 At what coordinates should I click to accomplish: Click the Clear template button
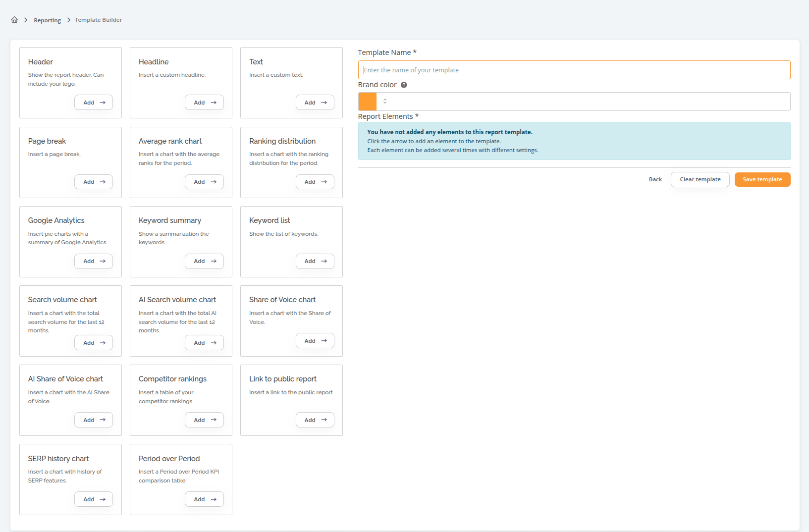(700, 179)
